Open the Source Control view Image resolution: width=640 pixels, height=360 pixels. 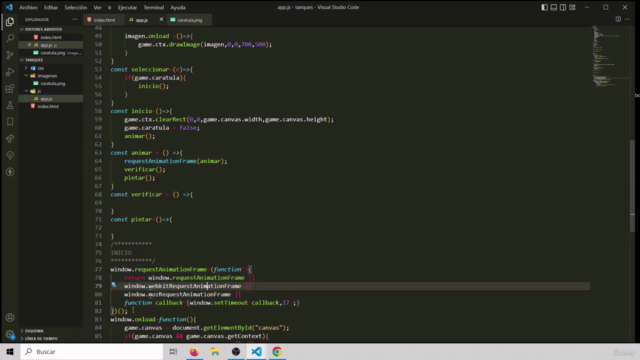10,55
